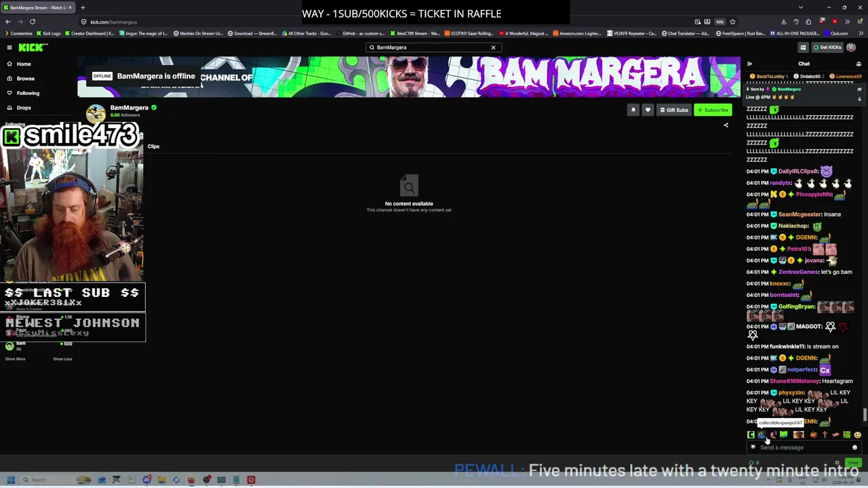Open the Clips tab
Image resolution: width=868 pixels, height=488 pixels.
tap(153, 146)
